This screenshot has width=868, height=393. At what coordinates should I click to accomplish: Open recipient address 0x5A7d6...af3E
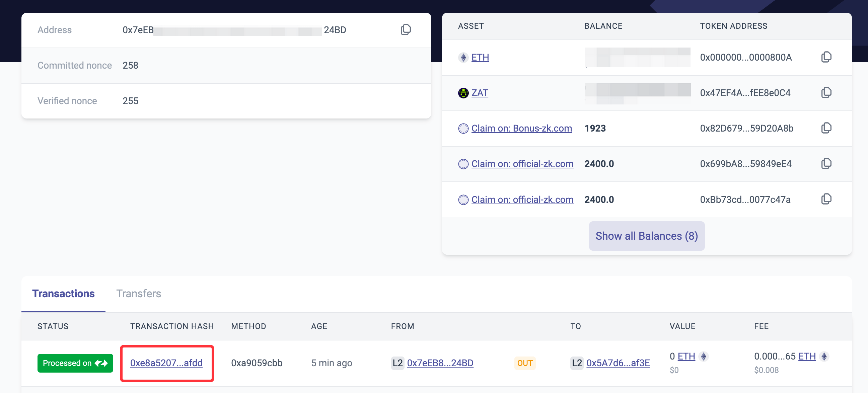pos(618,363)
